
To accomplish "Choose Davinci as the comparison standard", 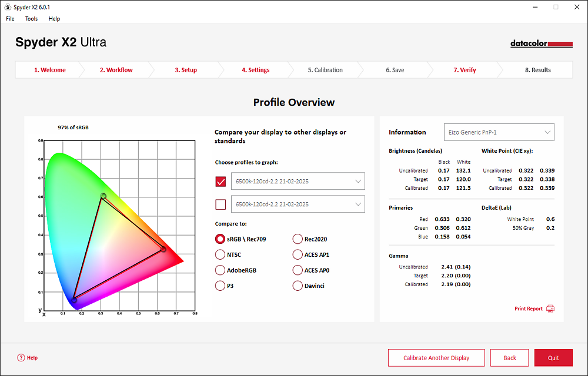I will click(298, 285).
